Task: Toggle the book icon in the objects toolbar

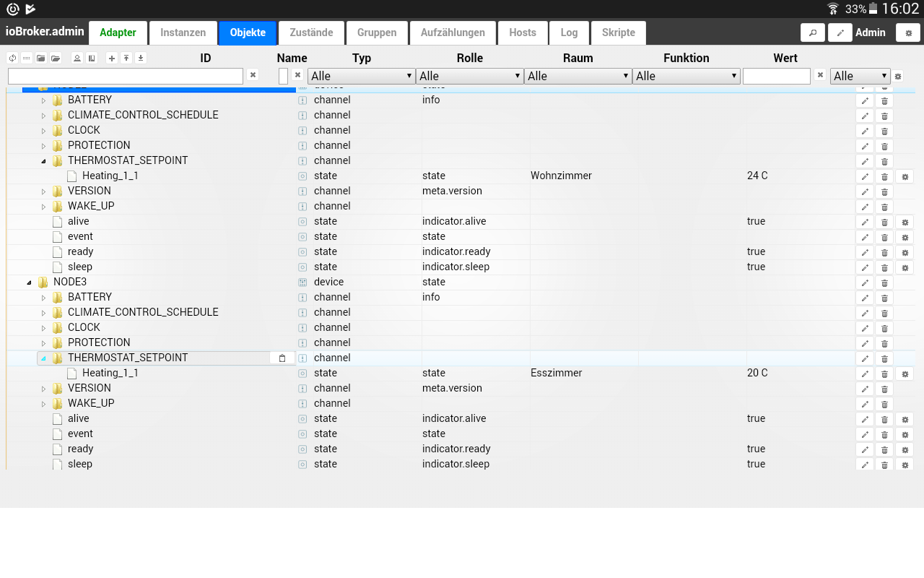Action: coord(92,58)
